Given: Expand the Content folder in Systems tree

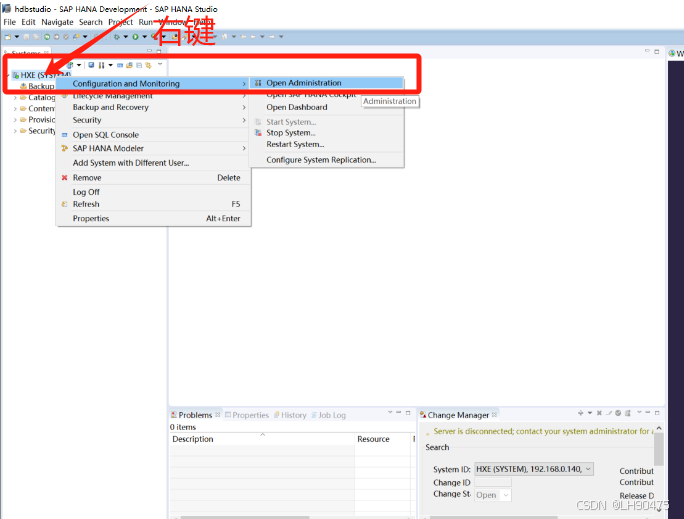Looking at the screenshot, I should coord(15,109).
